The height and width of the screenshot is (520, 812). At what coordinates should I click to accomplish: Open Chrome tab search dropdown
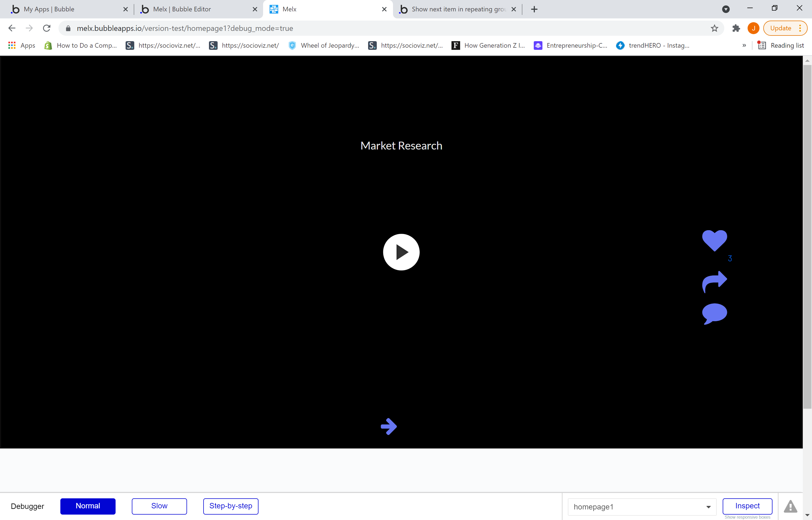pos(726,9)
